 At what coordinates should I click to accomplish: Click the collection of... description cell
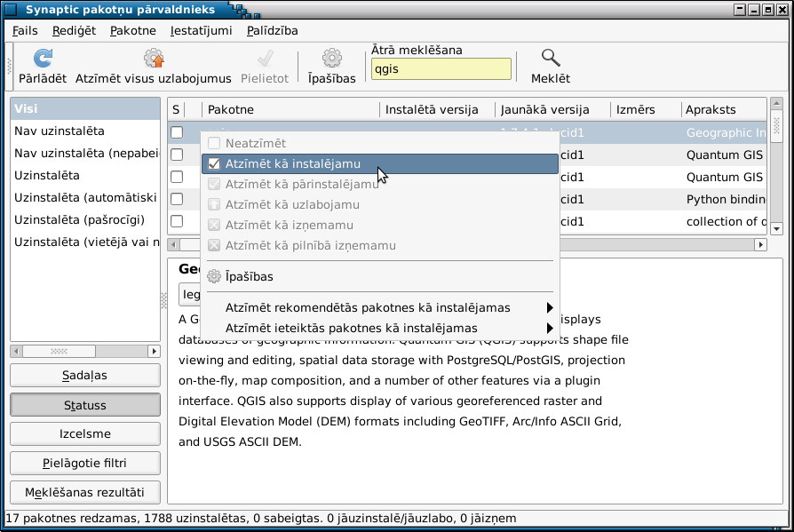725,222
